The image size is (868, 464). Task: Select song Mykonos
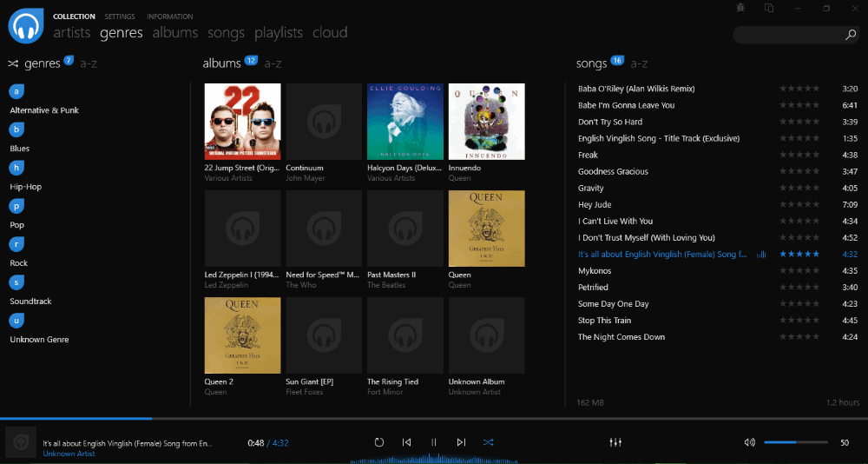click(595, 271)
